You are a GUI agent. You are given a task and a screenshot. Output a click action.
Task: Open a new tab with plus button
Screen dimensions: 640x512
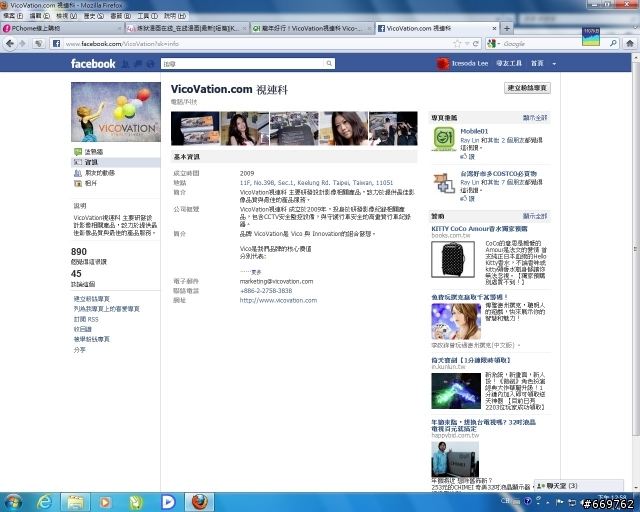506,28
